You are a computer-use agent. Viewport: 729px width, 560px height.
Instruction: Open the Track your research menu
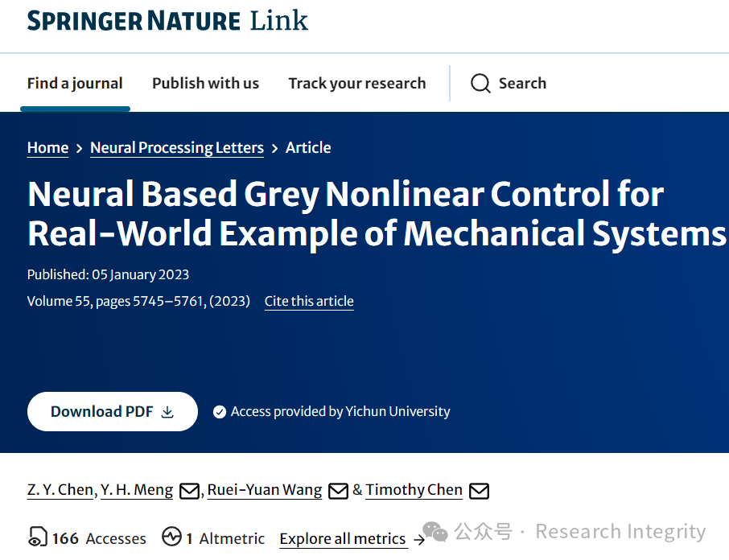(357, 83)
